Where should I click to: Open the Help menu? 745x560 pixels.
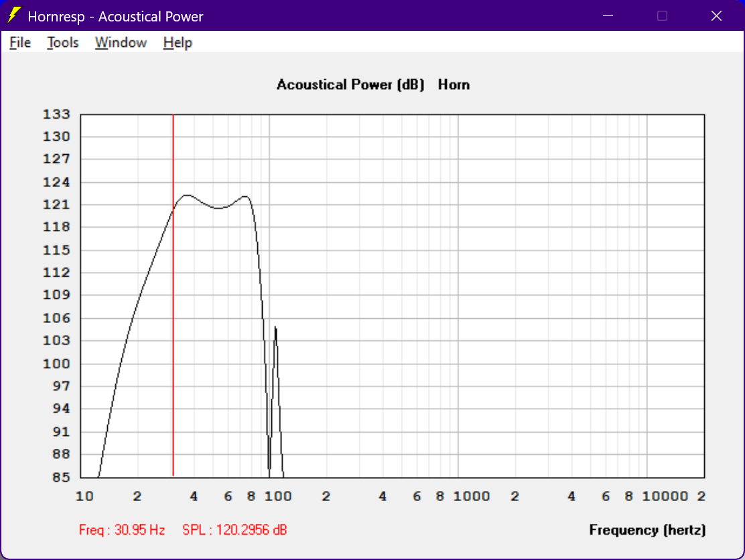coord(178,43)
